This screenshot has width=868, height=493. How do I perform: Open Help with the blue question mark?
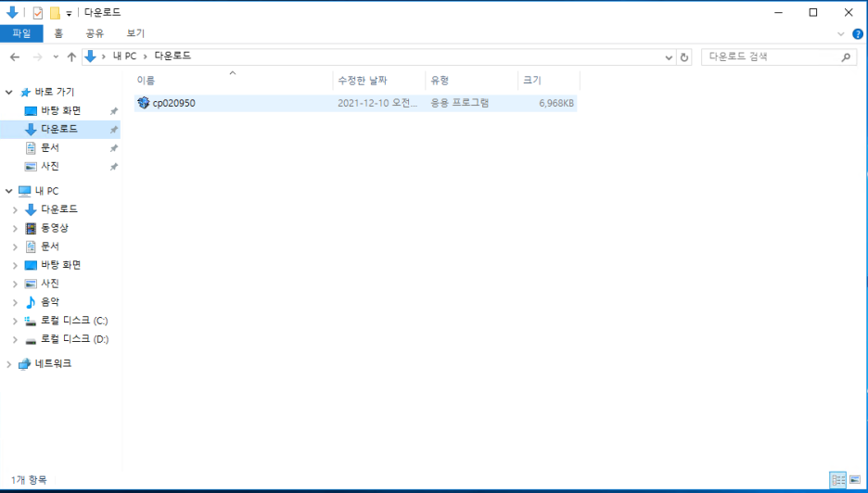[858, 34]
